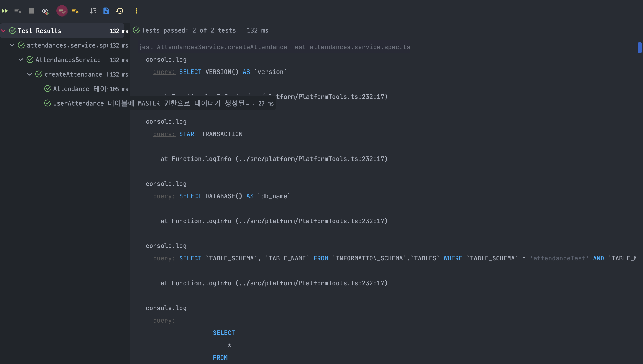The height and width of the screenshot is (364, 643).
Task: Collapse the createAttendance group chevron
Action: point(30,74)
